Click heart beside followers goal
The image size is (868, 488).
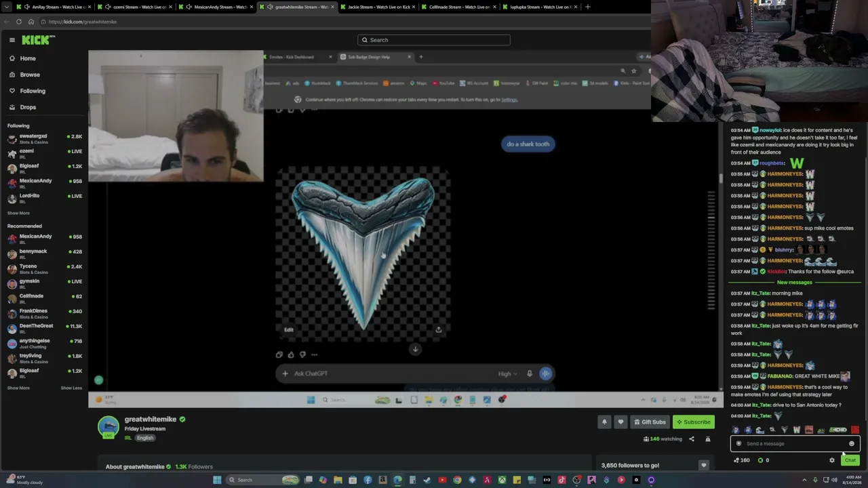click(703, 466)
